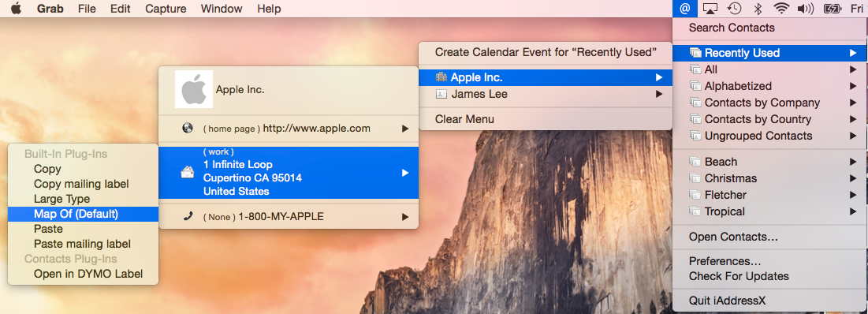Viewport: 868px width, 314px height.
Task: Click the group icon beside Ungrouped Contacts
Action: pyautogui.click(x=695, y=136)
